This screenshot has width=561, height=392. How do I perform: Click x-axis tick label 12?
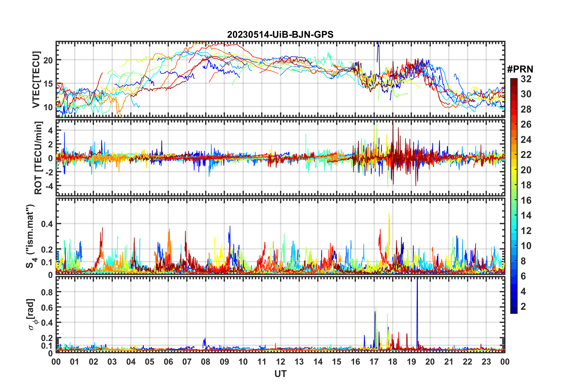(x=280, y=362)
